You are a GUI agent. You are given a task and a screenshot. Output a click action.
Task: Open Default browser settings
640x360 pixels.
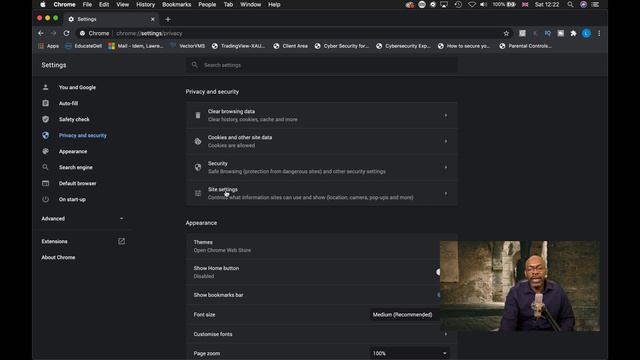(x=78, y=183)
